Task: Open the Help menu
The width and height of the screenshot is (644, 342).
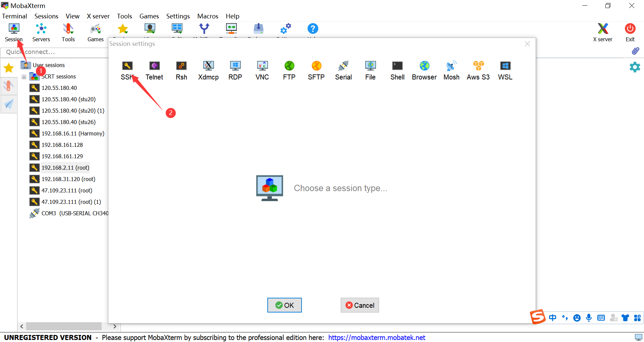Action: tap(232, 16)
